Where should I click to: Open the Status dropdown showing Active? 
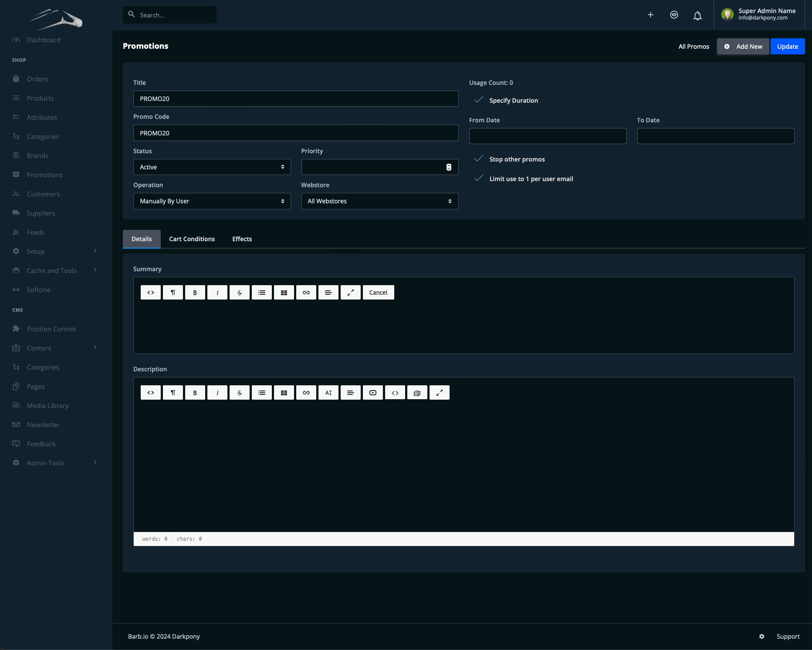(x=212, y=167)
